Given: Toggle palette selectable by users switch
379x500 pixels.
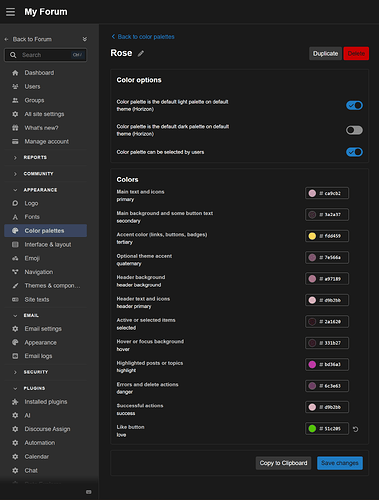Looking at the screenshot, I should pyautogui.click(x=354, y=152).
